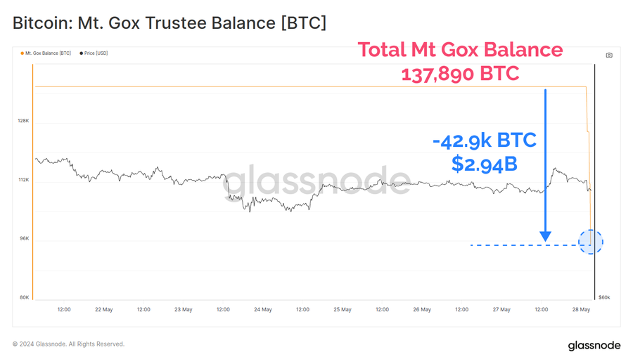Toggle the Mt. Gox Balance [BTC] series
Image resolution: width=633 pixels, height=364 pixels.
46,53
